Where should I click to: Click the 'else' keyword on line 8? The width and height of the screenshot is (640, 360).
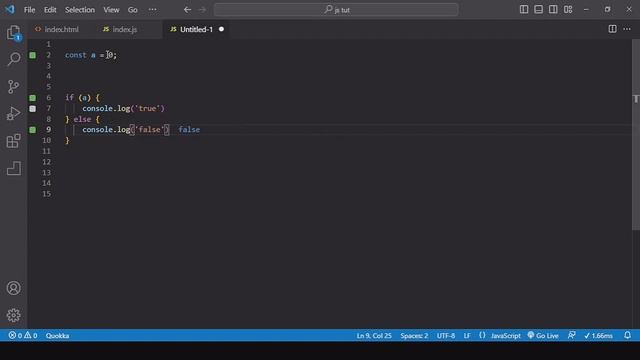(x=82, y=119)
